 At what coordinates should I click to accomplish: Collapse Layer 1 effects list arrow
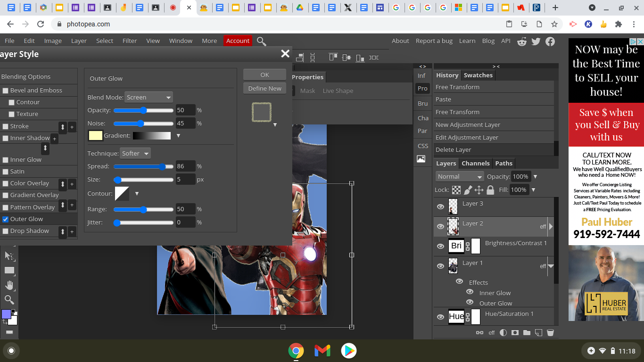[x=551, y=266]
